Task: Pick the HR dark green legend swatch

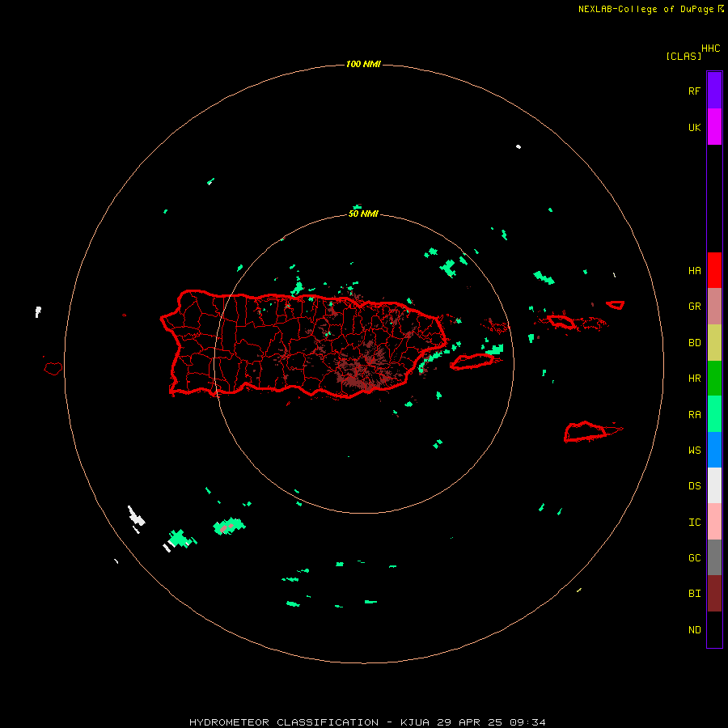Action: tap(714, 378)
